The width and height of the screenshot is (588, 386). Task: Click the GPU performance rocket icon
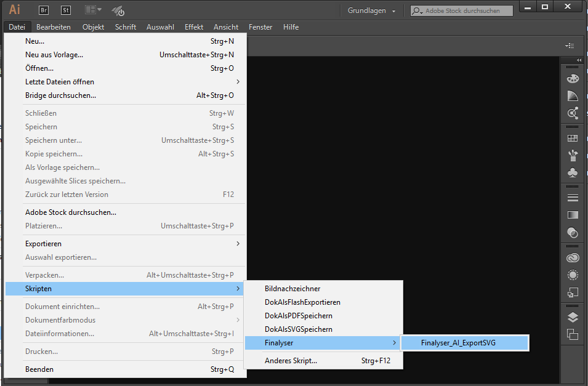[x=118, y=10]
